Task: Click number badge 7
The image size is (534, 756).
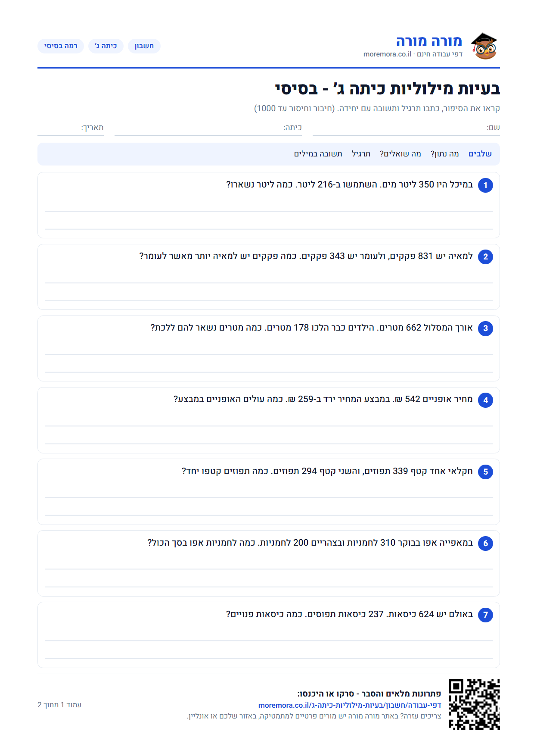Action: [x=485, y=615]
